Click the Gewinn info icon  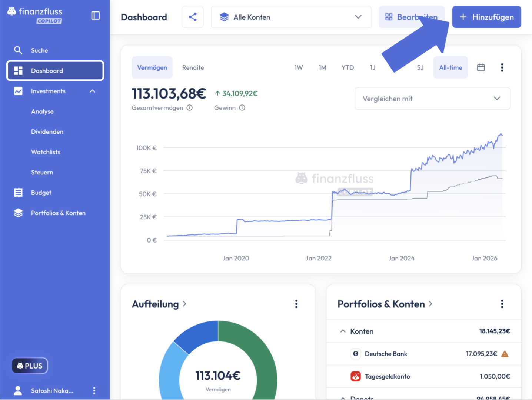[x=242, y=108]
